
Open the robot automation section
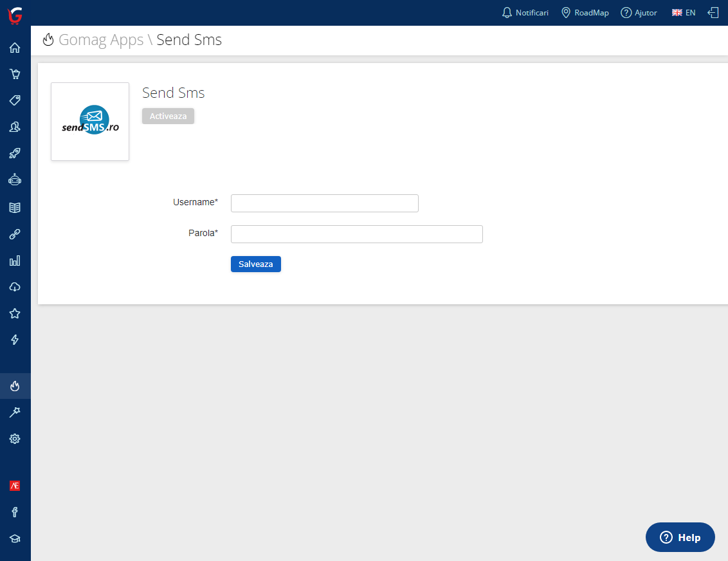15,179
